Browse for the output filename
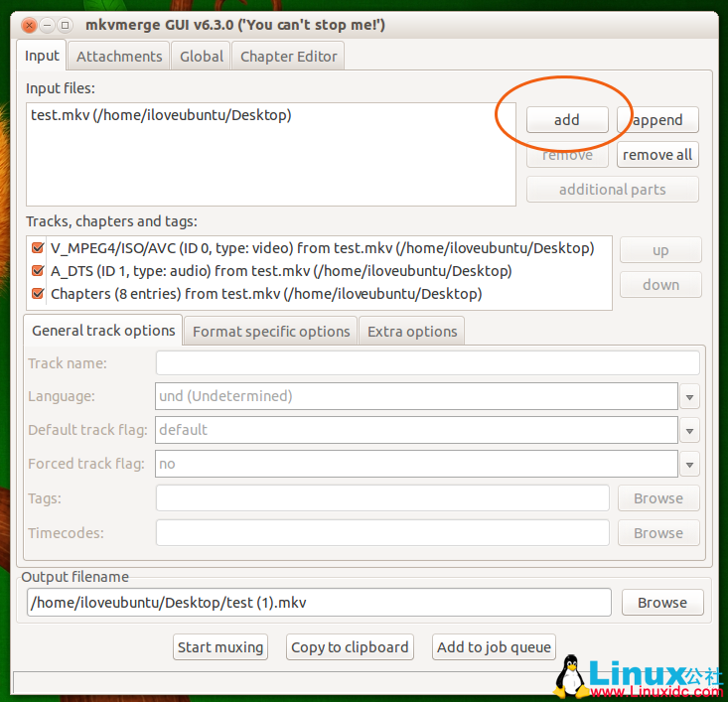 point(662,603)
